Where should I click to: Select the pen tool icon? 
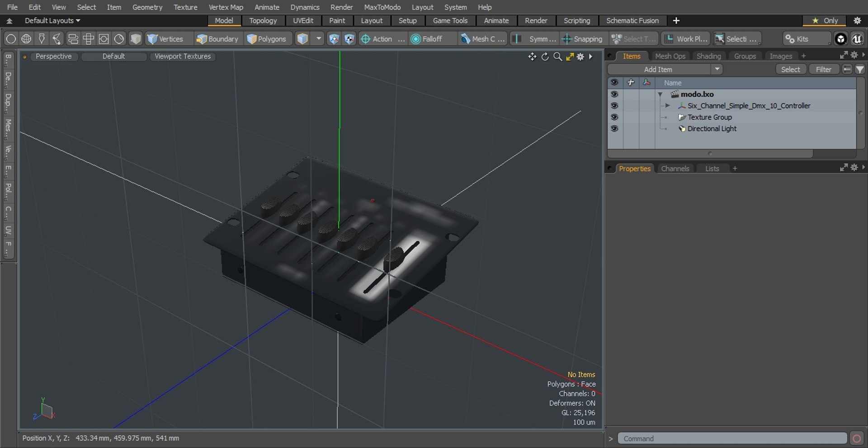(42, 39)
